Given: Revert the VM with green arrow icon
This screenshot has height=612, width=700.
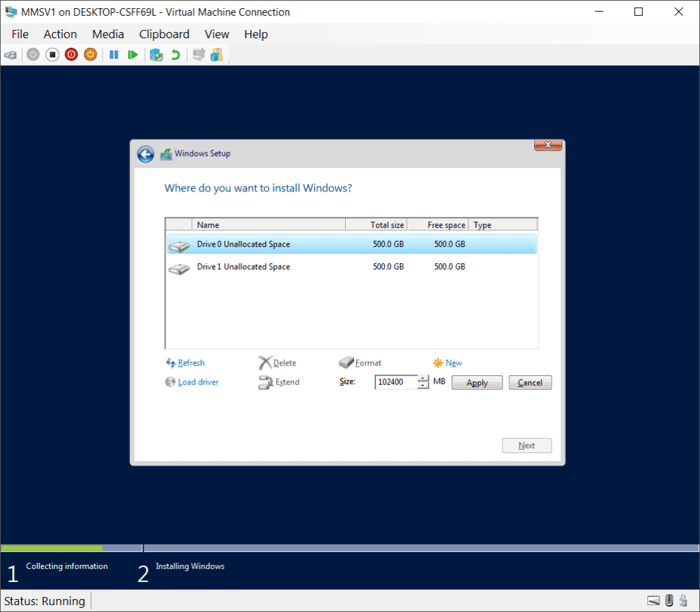Looking at the screenshot, I should [176, 55].
